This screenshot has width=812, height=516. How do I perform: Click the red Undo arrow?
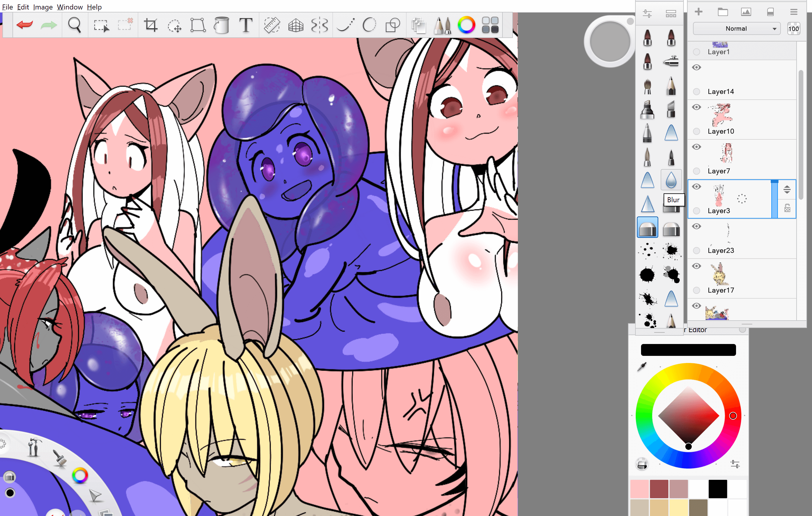pyautogui.click(x=24, y=25)
